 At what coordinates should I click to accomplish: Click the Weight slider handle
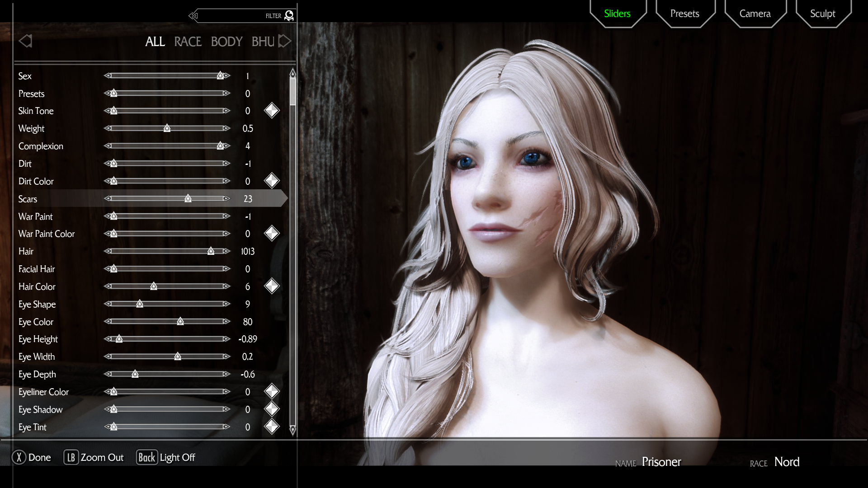[x=167, y=128]
